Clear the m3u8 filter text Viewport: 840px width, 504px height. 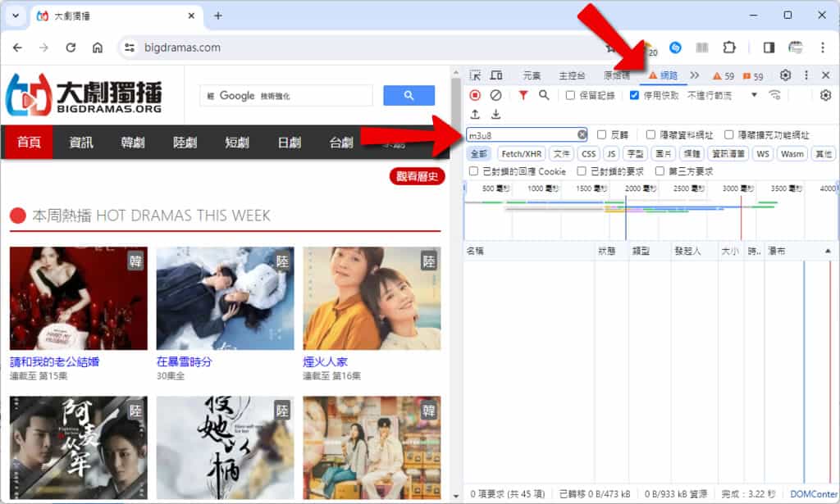[x=582, y=135]
